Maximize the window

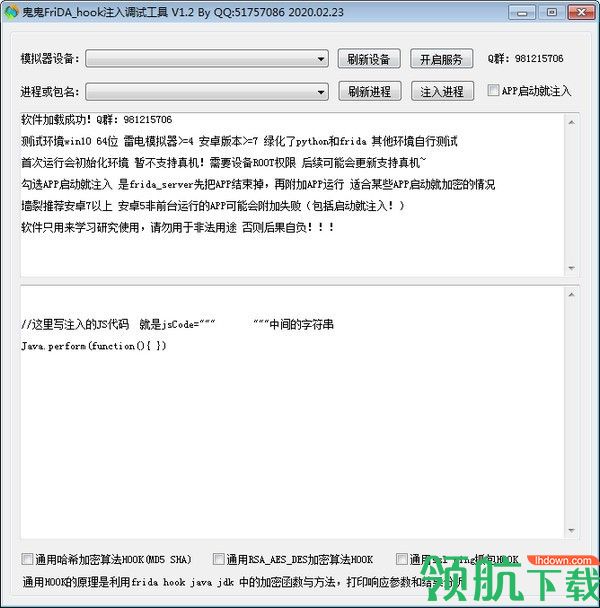(x=552, y=12)
